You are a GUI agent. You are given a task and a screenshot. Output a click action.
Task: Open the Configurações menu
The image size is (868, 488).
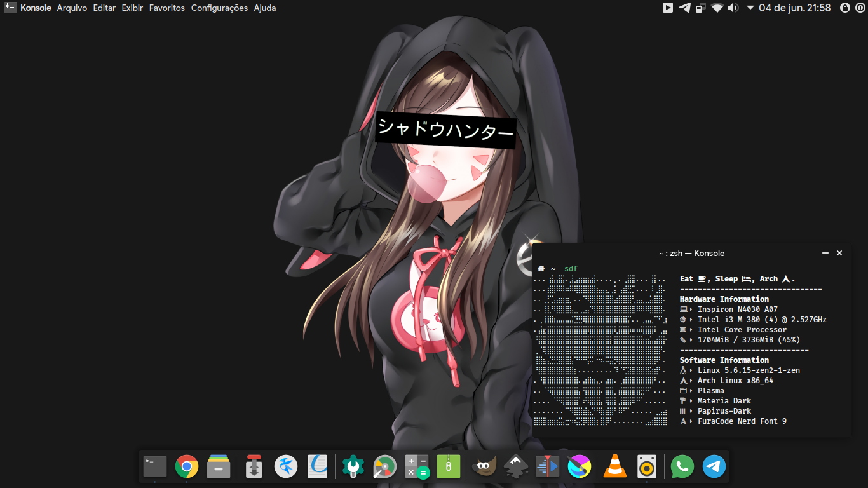[x=219, y=8]
